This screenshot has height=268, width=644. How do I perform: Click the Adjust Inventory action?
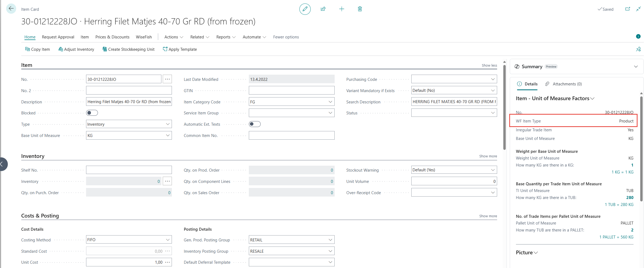coord(76,49)
